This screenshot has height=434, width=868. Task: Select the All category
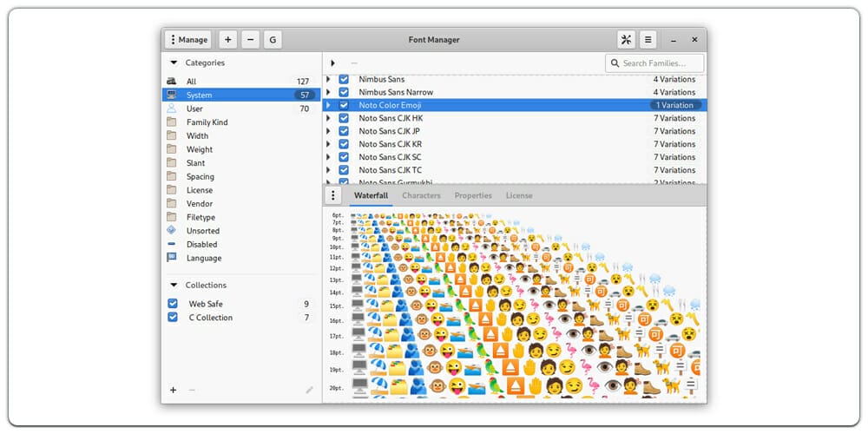[241, 82]
